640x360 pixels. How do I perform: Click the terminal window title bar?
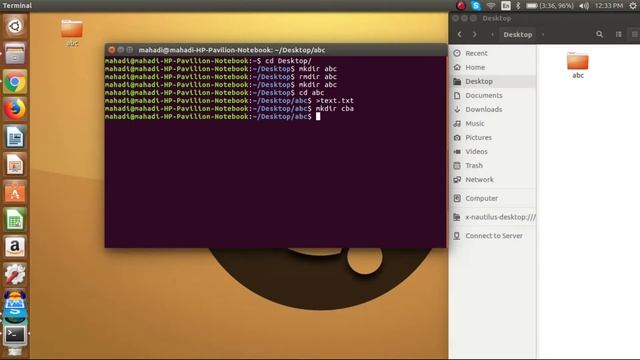click(276, 50)
